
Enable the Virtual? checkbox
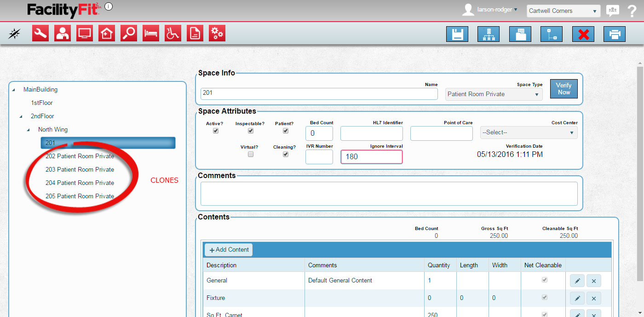[x=251, y=155]
